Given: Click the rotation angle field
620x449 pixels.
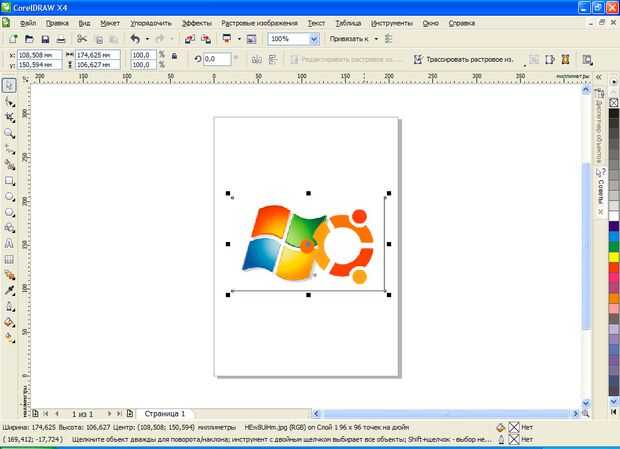Looking at the screenshot, I should click(217, 59).
